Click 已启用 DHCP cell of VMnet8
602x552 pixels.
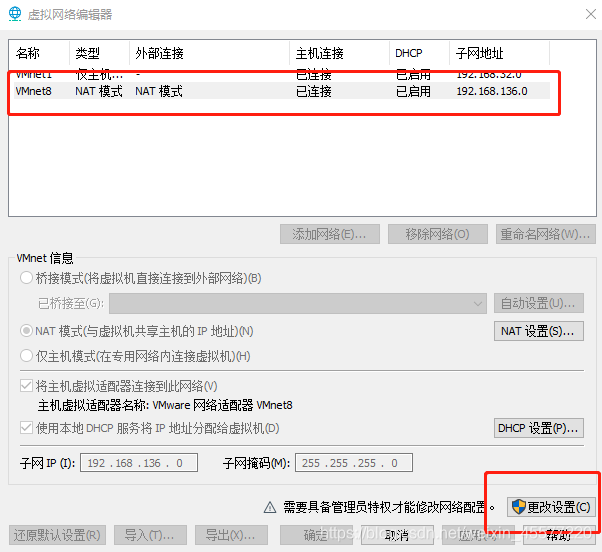click(413, 91)
